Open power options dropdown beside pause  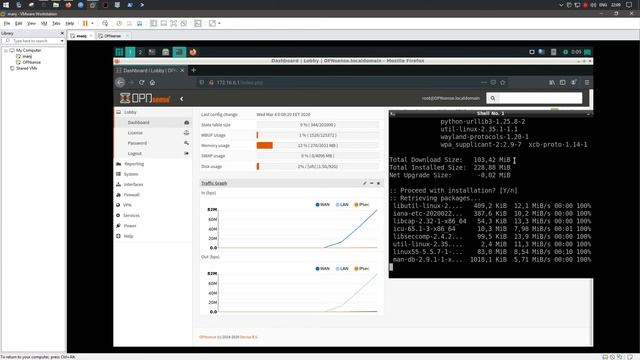coord(92,23)
